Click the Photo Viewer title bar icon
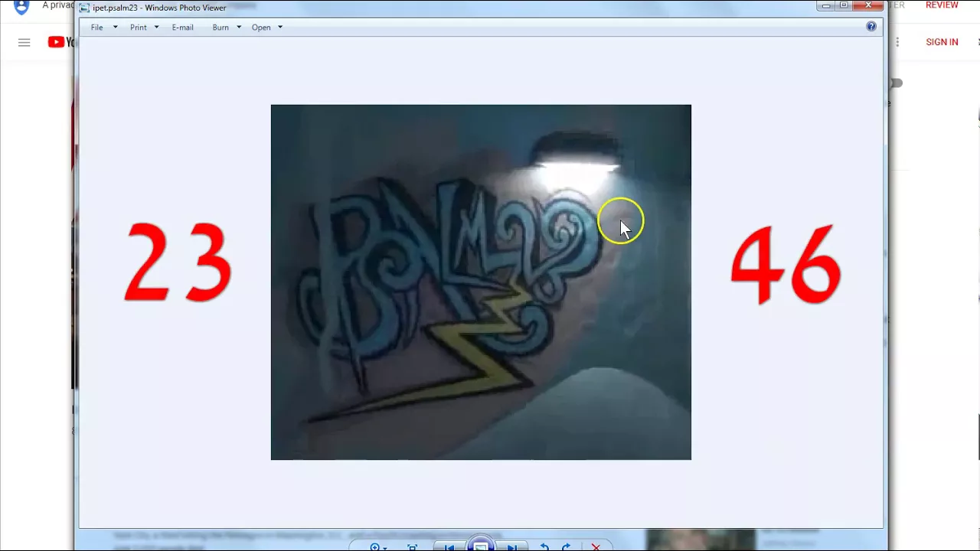Viewport: 980px width, 551px height. point(85,8)
